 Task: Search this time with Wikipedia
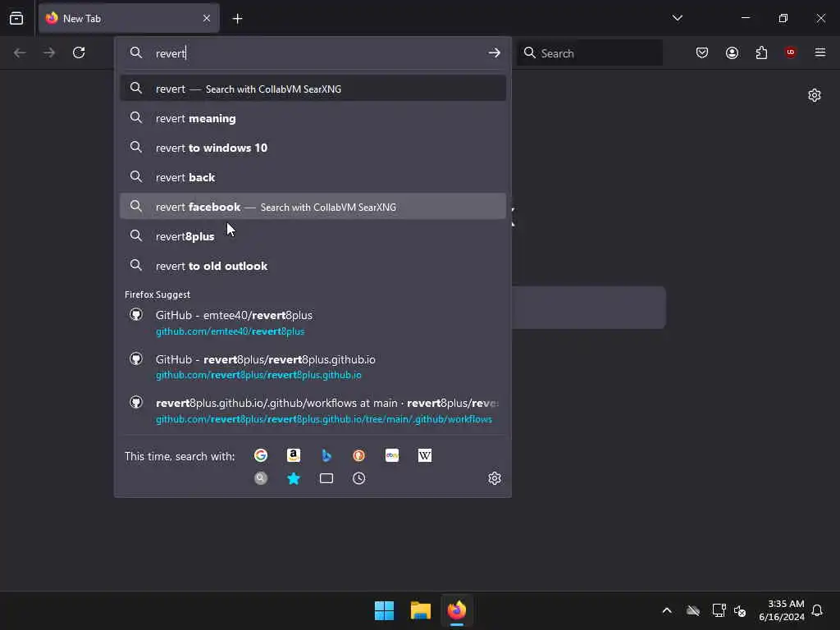tap(425, 455)
